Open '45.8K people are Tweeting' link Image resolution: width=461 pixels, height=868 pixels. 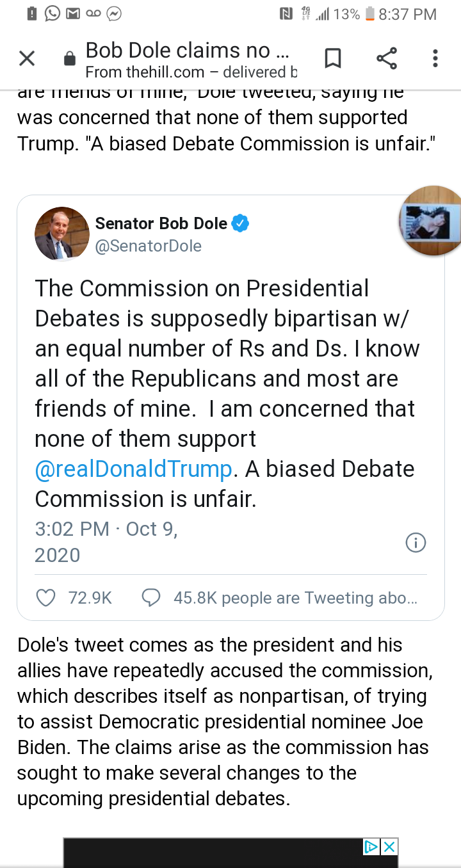coord(295,598)
